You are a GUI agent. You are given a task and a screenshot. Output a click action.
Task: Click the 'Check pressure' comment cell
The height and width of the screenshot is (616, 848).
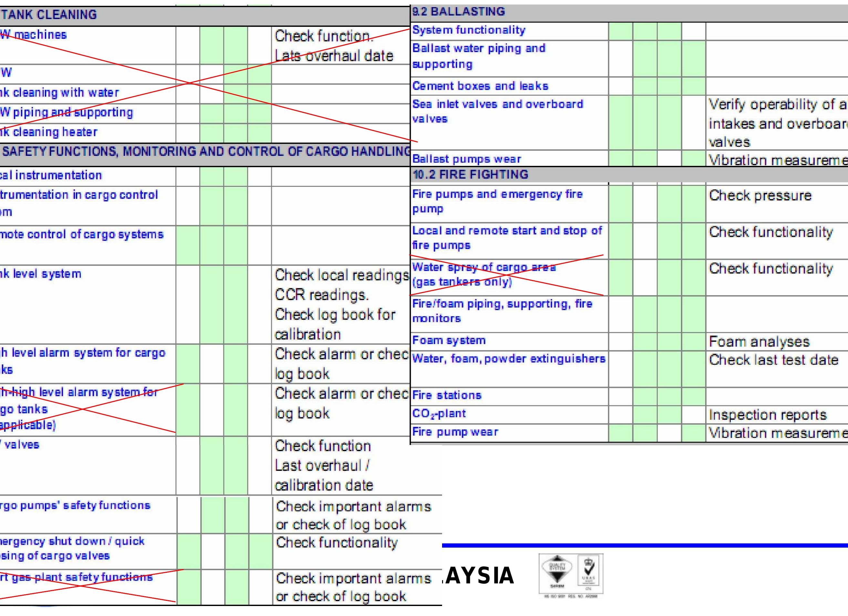(x=760, y=195)
